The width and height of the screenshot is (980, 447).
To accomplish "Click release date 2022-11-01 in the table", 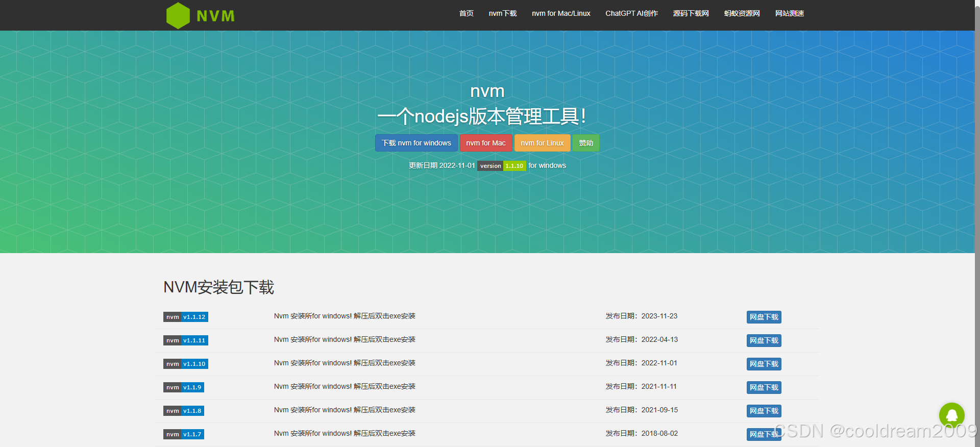I will click(x=642, y=363).
